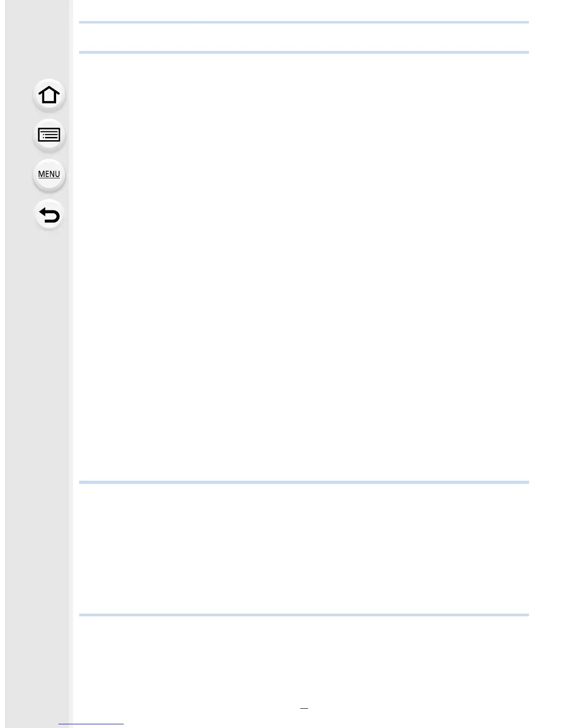Open the table of contents list icon
Image resolution: width=563 pixels, height=728 pixels.
tap(49, 135)
